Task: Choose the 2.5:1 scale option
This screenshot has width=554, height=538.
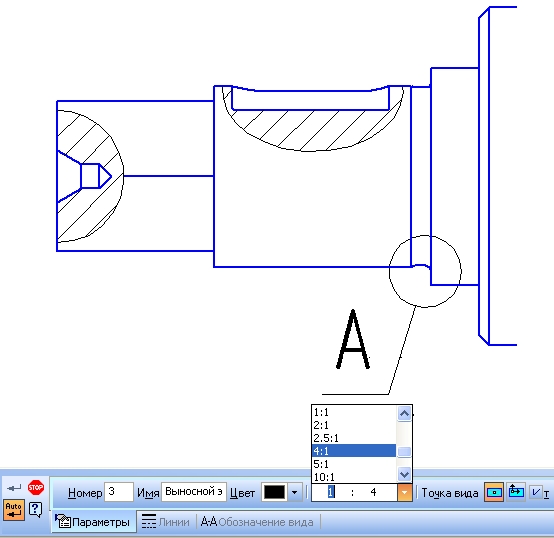Action: [354, 438]
